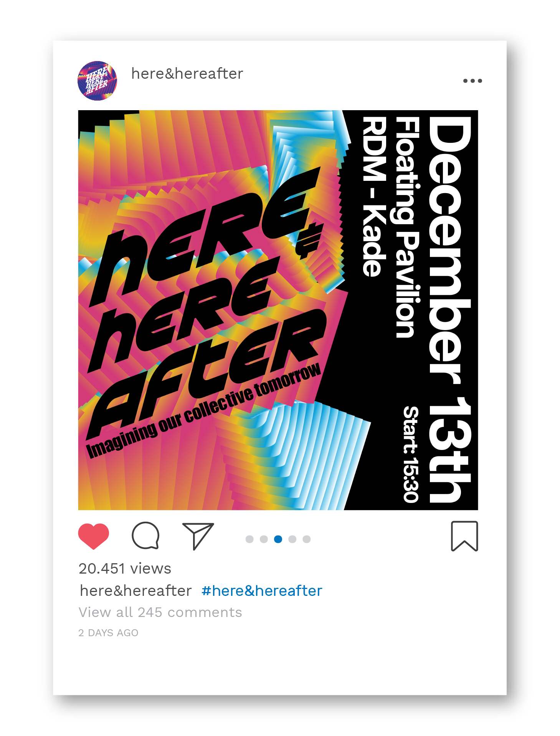This screenshot has width=560, height=736.
Task: Open the comment bubble icon
Action: tap(145, 536)
